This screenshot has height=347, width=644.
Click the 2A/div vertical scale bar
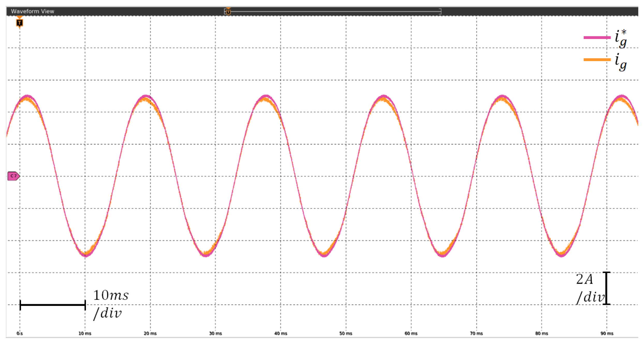pyautogui.click(x=606, y=288)
